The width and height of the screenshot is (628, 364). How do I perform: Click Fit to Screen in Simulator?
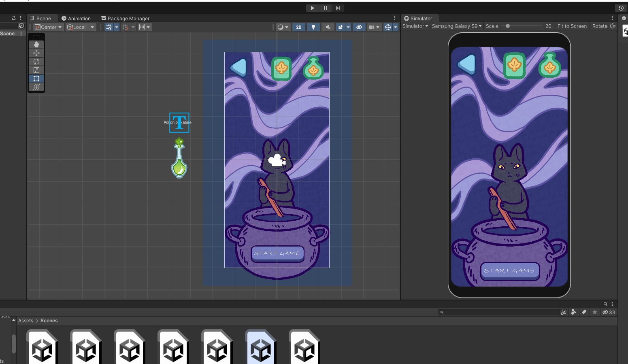[572, 26]
